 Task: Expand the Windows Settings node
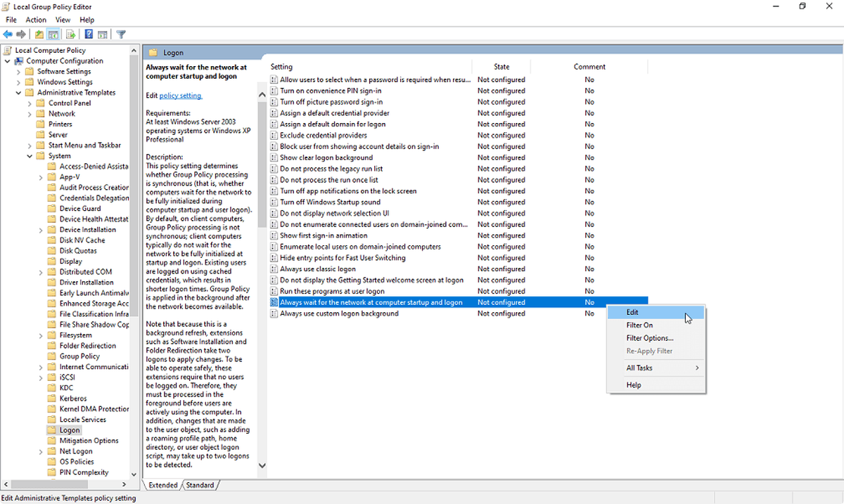point(19,82)
